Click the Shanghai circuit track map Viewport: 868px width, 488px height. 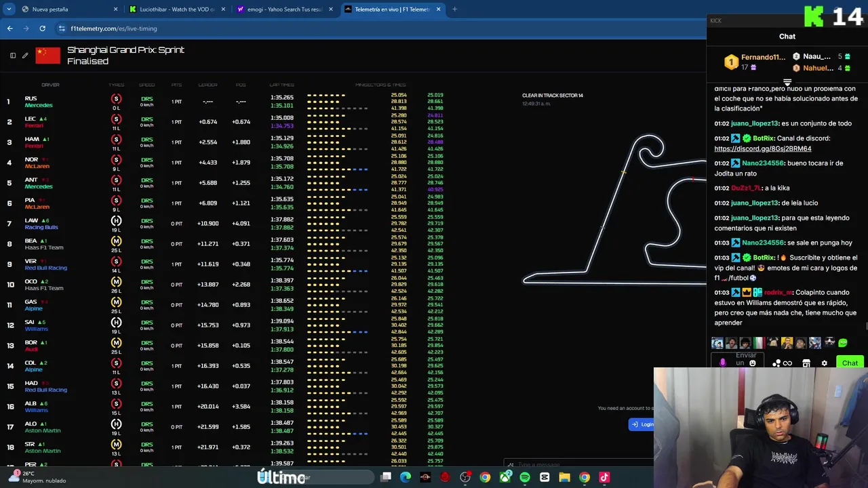(614, 209)
